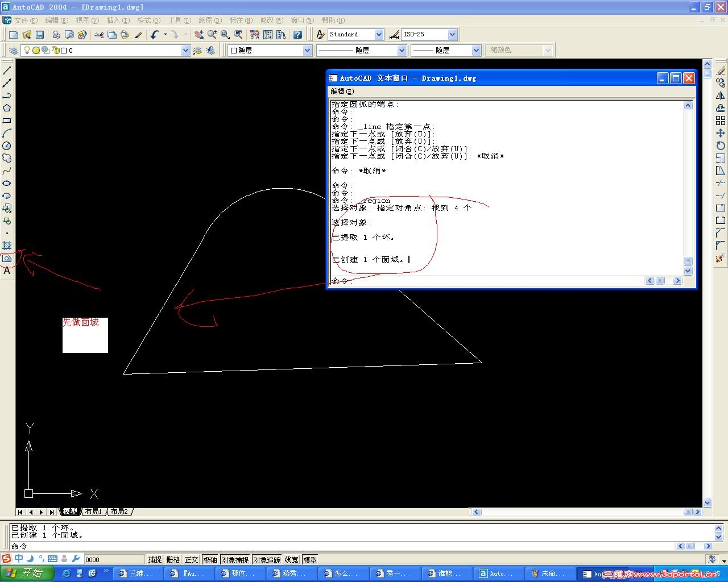Select the Multiline Text tool
728x582 pixels.
(7, 271)
